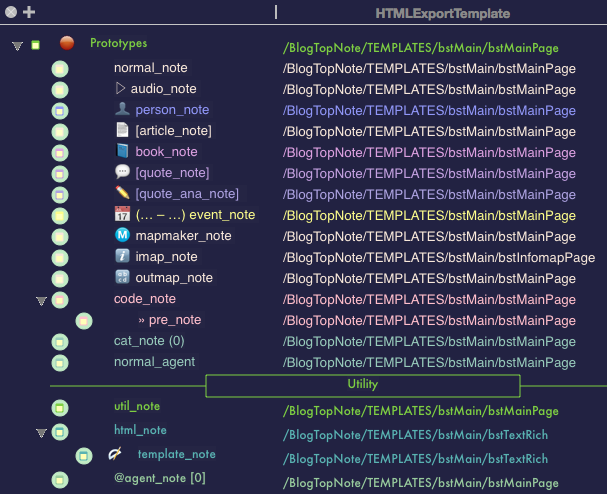Click the speech bubble badge on [quote_note]
Image resolution: width=607 pixels, height=494 pixels.
(122, 172)
